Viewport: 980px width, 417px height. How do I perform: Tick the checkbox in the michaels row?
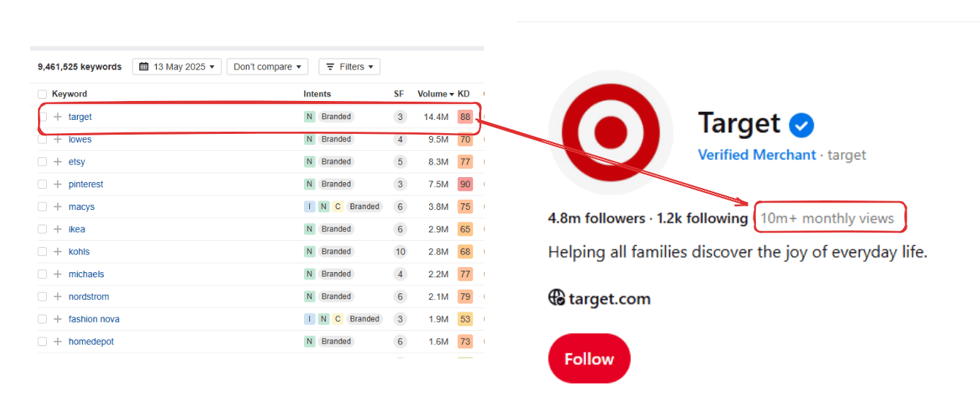(42, 274)
